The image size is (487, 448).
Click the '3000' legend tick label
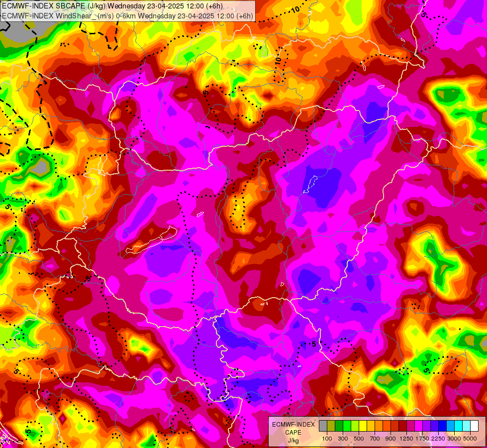click(x=454, y=439)
